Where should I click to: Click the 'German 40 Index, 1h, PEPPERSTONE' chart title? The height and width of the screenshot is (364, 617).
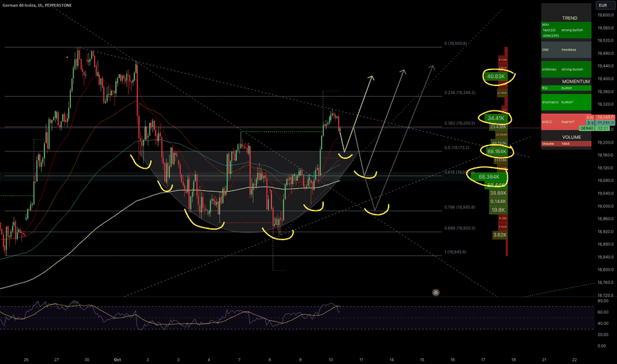click(37, 5)
